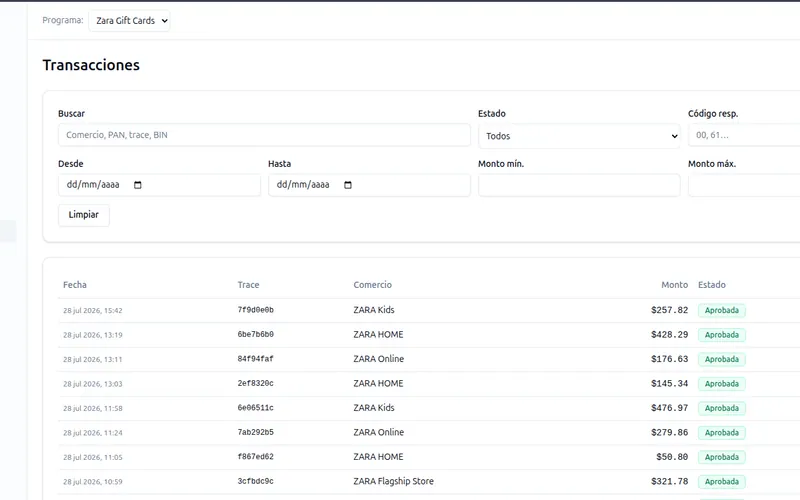This screenshot has width=800, height=500.
Task: Click the date 28 jul 2026, 11:24
Action: pyautogui.click(x=93, y=433)
